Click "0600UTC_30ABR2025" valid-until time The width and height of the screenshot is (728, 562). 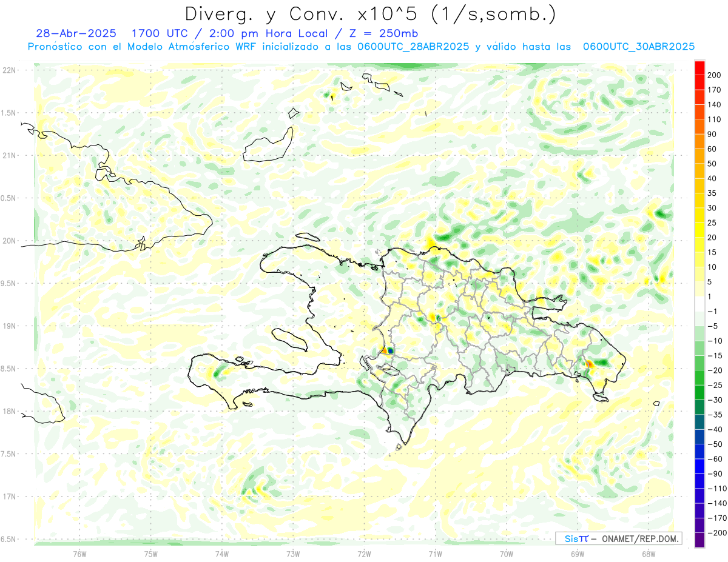tap(639, 47)
